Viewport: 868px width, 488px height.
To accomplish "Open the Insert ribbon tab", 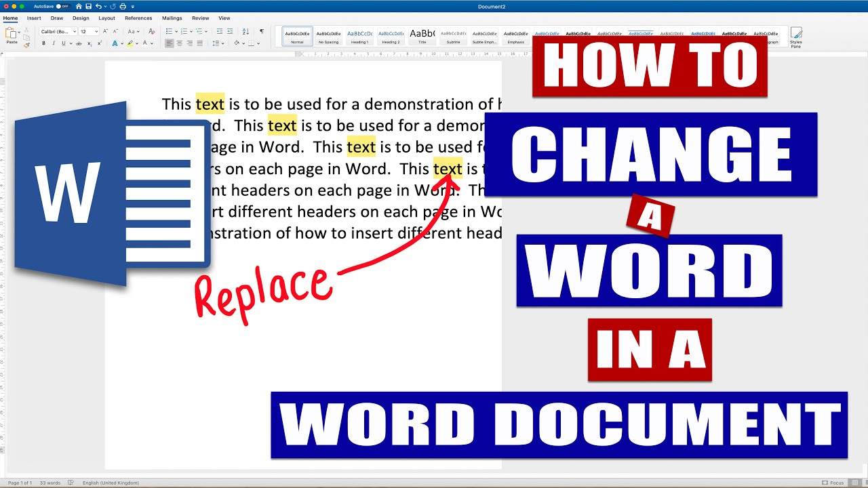I will click(x=34, y=18).
